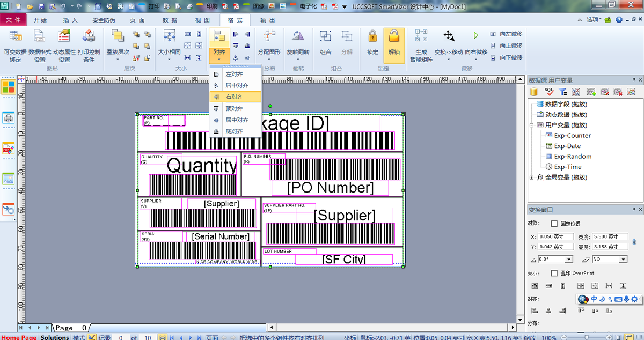The width and height of the screenshot is (644, 340).
Task: Click the 解锁 (Unlock) padlock icon
Action: tap(394, 37)
